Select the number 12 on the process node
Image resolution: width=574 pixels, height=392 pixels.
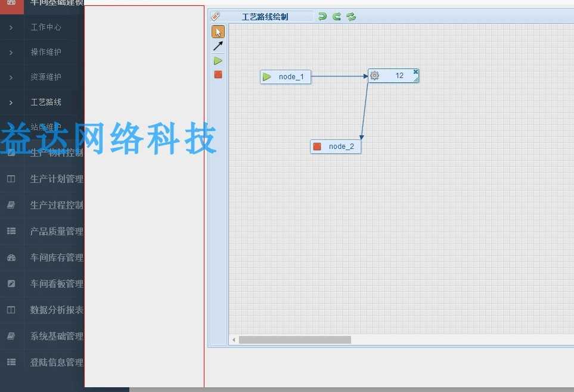click(399, 76)
